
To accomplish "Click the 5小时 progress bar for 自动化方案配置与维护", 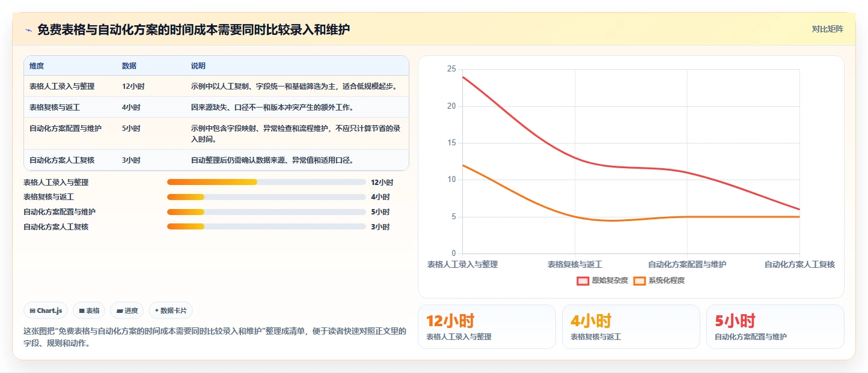I will [x=266, y=212].
